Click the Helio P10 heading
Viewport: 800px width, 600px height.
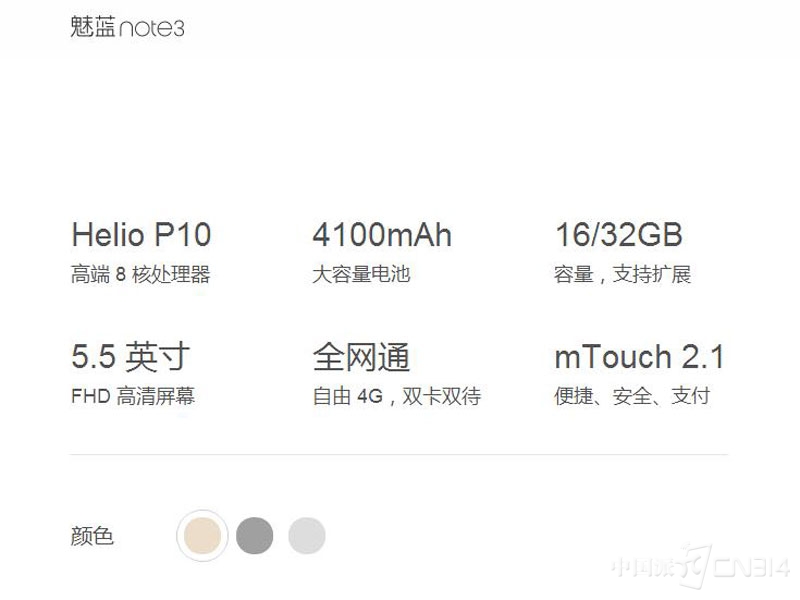(141, 235)
